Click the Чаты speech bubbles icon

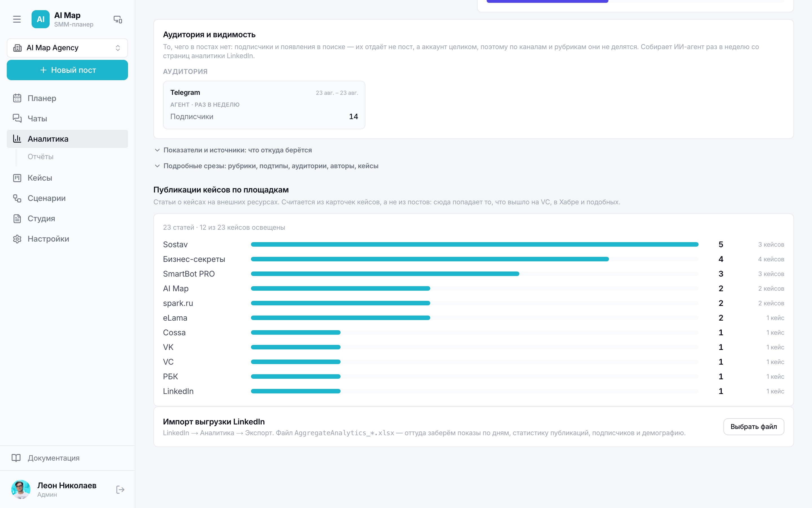[17, 118]
